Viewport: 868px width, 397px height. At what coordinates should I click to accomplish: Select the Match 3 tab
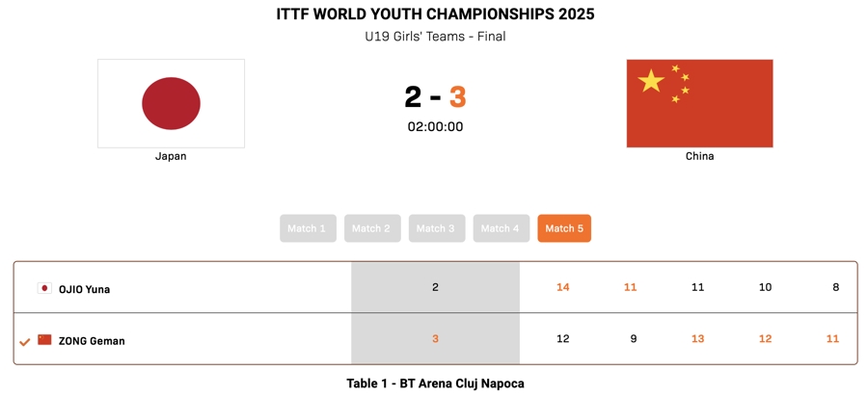(436, 228)
